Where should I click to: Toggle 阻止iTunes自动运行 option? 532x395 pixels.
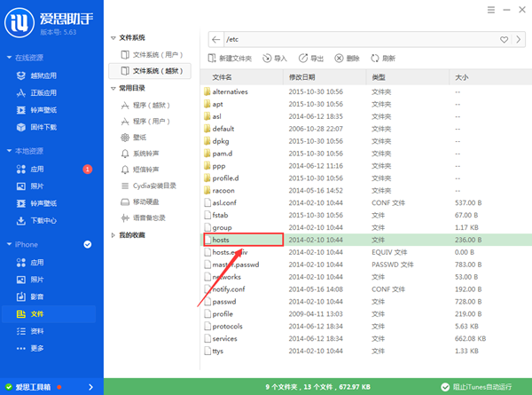476,387
